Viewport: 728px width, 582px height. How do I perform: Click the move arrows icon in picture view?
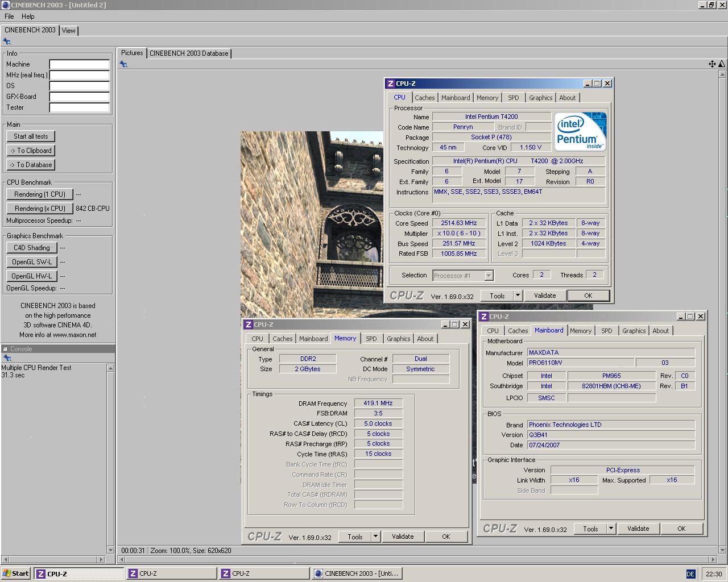tap(712, 64)
